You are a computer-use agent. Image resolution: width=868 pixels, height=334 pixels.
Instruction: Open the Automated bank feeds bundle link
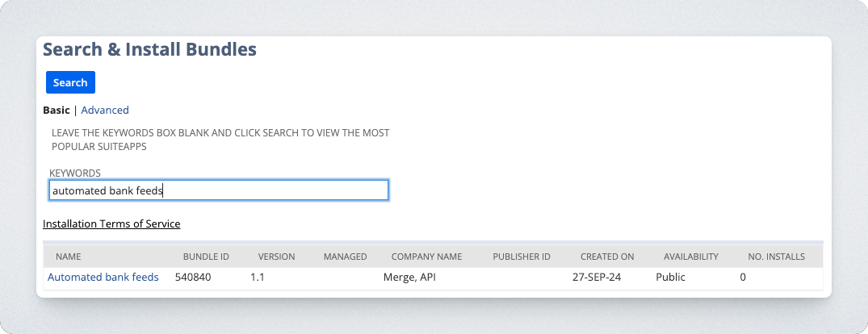pos(103,277)
